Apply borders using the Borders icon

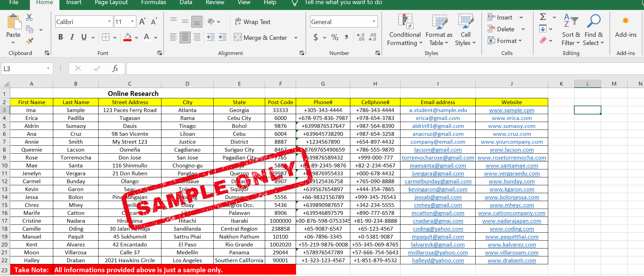[x=106, y=37]
